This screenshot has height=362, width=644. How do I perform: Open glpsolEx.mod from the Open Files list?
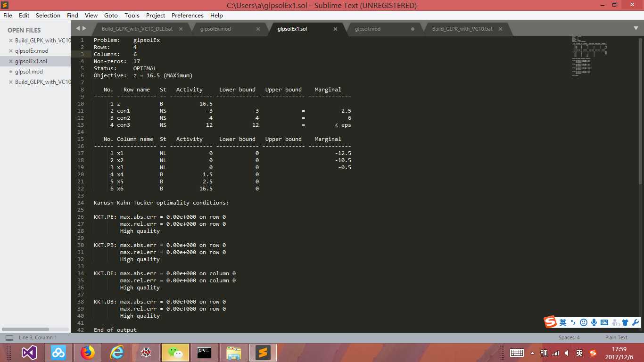click(x=32, y=51)
